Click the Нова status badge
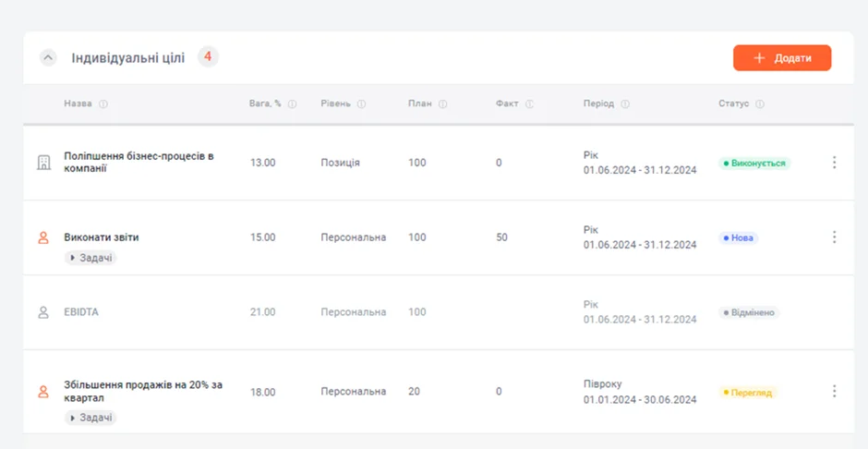 (x=739, y=238)
